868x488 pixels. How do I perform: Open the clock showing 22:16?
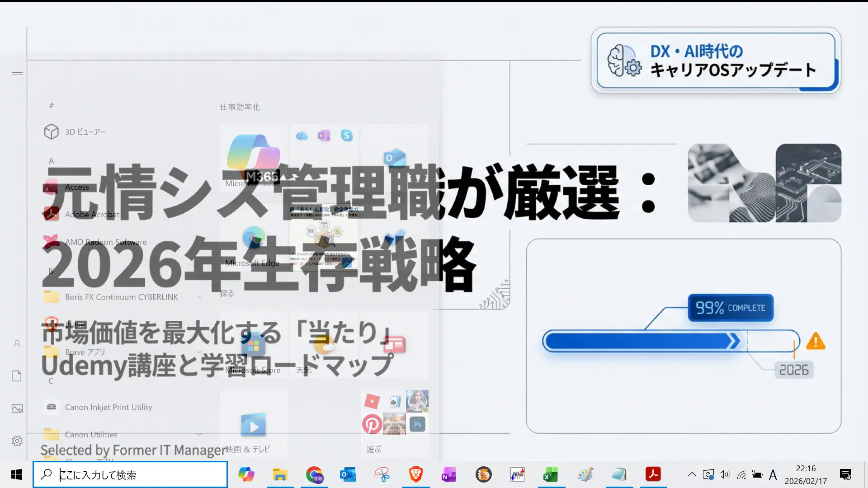[806, 474]
